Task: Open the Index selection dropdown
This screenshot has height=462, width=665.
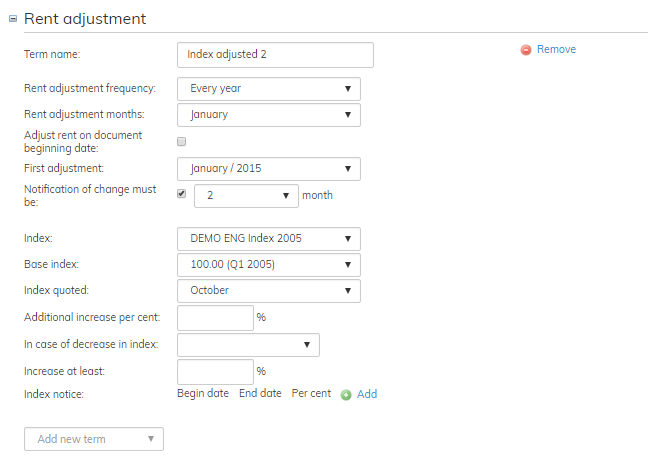Action: tap(268, 238)
